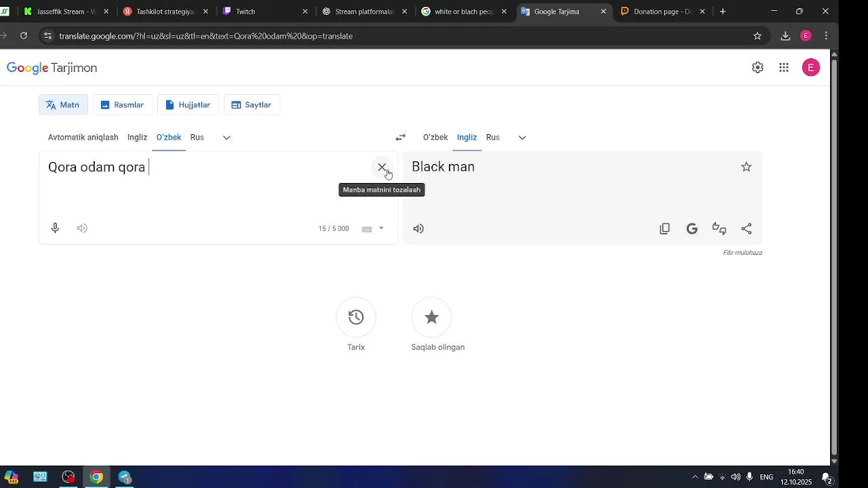Click the 15 / 5 000 character counter
Screen dimensions: 868x488
click(x=334, y=229)
